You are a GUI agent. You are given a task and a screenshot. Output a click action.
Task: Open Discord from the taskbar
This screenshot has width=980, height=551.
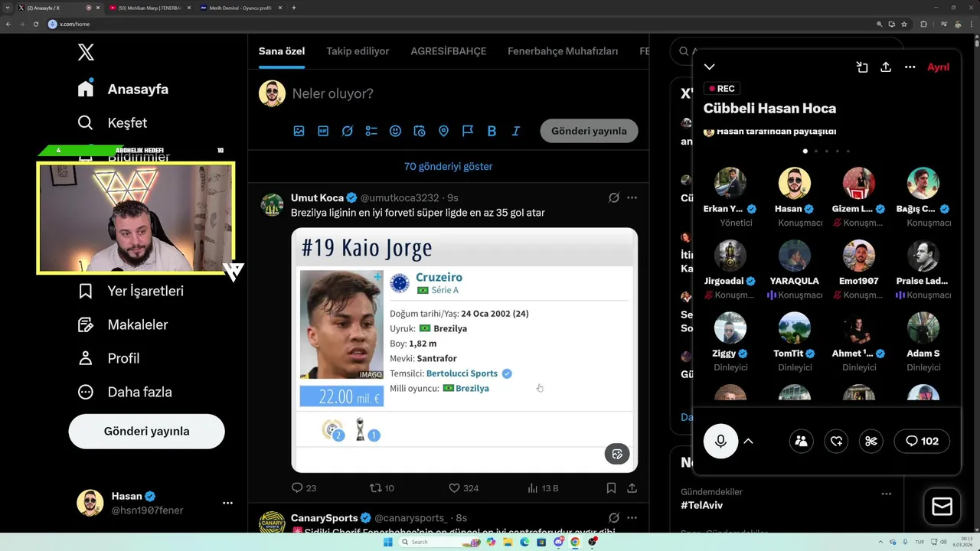(x=558, y=542)
